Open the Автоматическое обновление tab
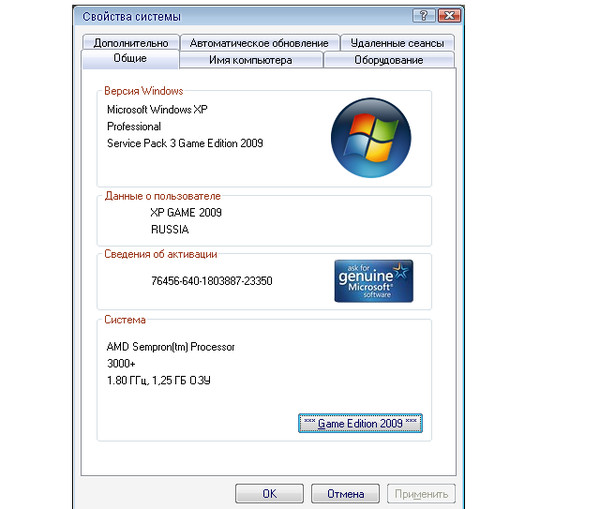 pos(259,43)
